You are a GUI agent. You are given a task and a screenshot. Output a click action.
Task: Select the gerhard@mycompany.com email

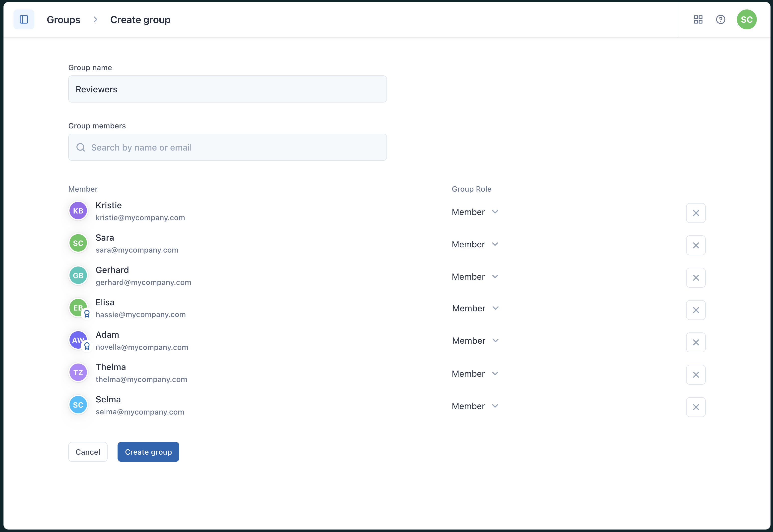(x=143, y=282)
